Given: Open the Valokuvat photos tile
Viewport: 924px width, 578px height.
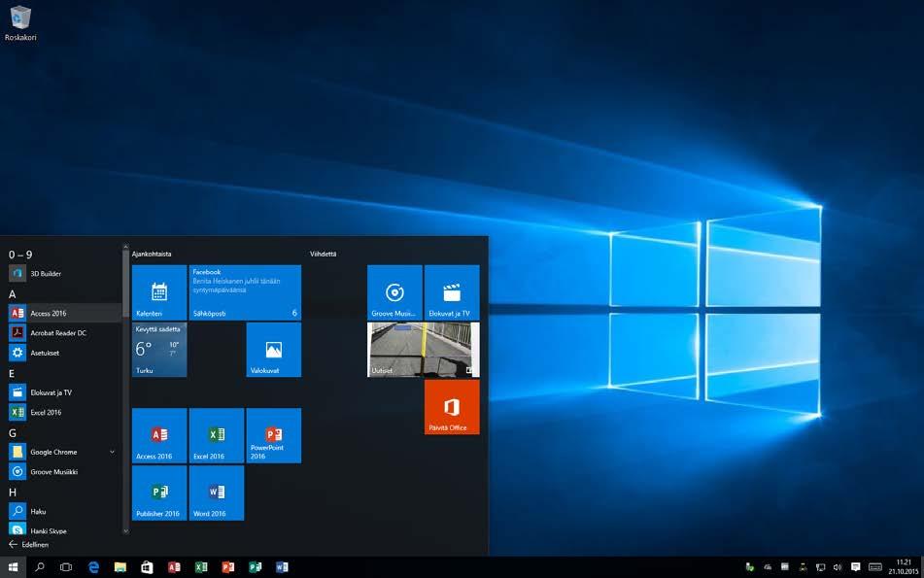Looking at the screenshot, I should [273, 350].
